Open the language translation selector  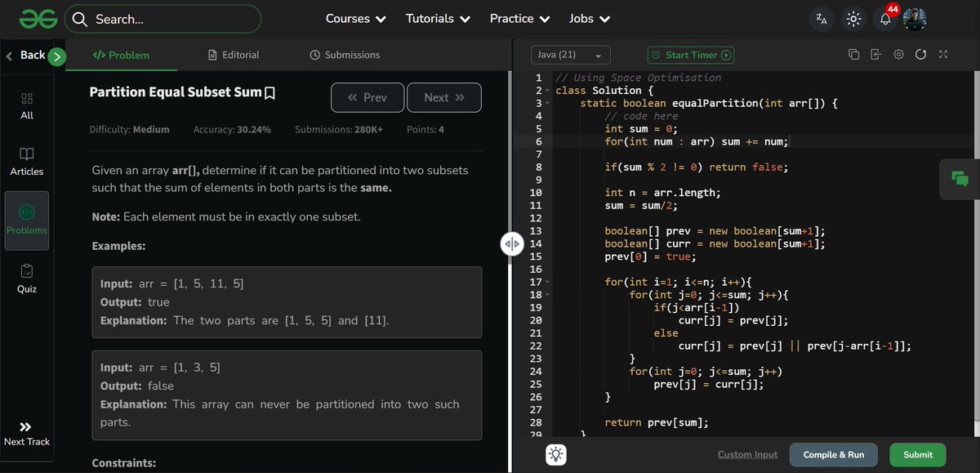click(821, 18)
